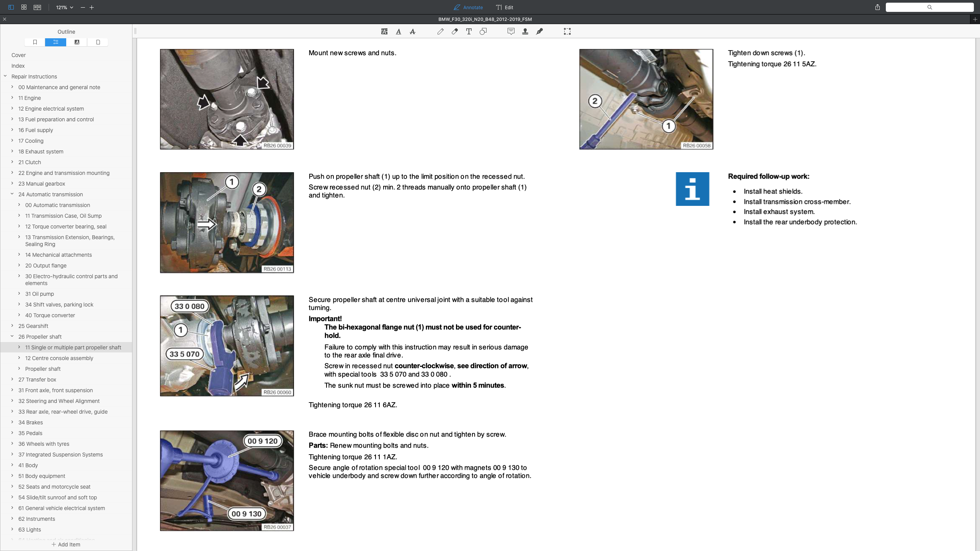
Task: Expand the 40 Torque converter entry
Action: [19, 315]
